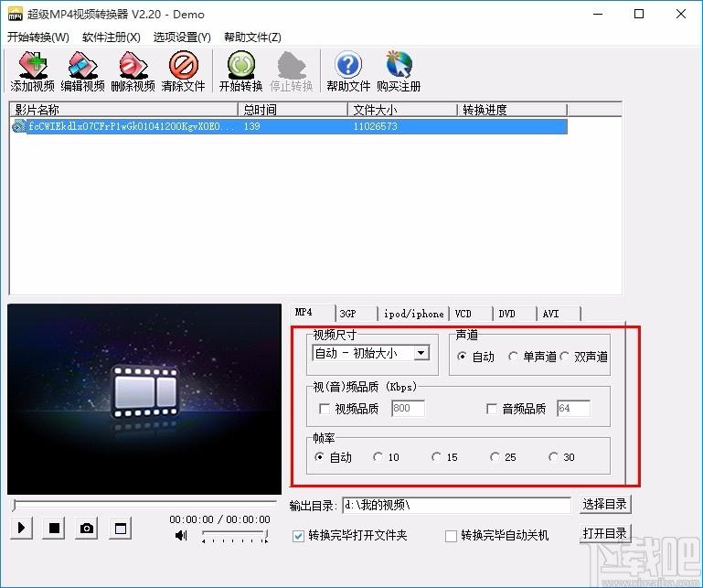Image resolution: width=703 pixels, height=588 pixels.
Task: Click the 打开目录 button
Action: tap(605, 533)
